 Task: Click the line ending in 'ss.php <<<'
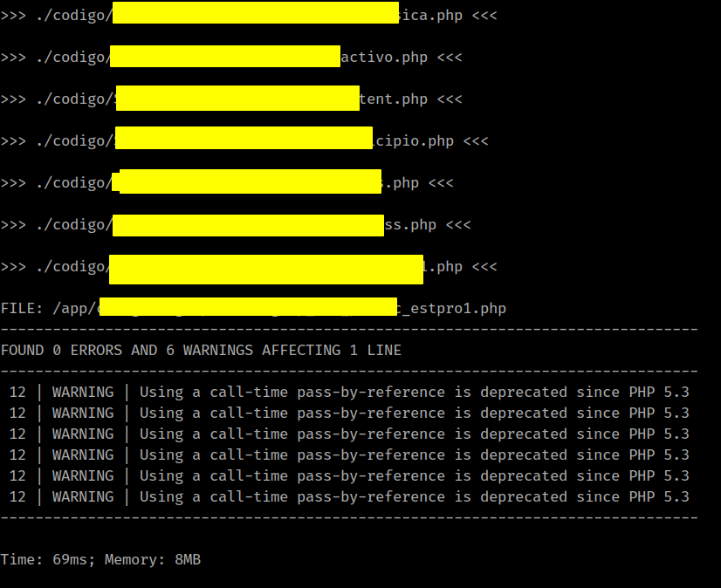(236, 224)
